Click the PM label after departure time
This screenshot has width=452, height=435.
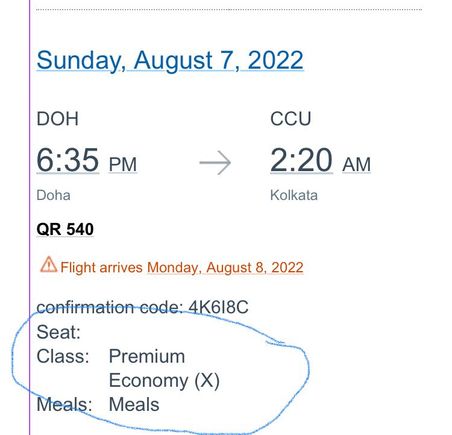123,164
